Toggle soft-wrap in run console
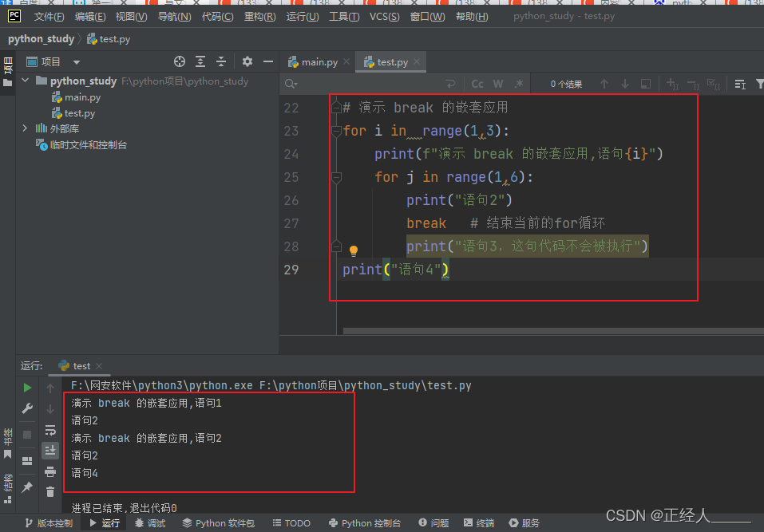The image size is (764, 532). pos(50,430)
